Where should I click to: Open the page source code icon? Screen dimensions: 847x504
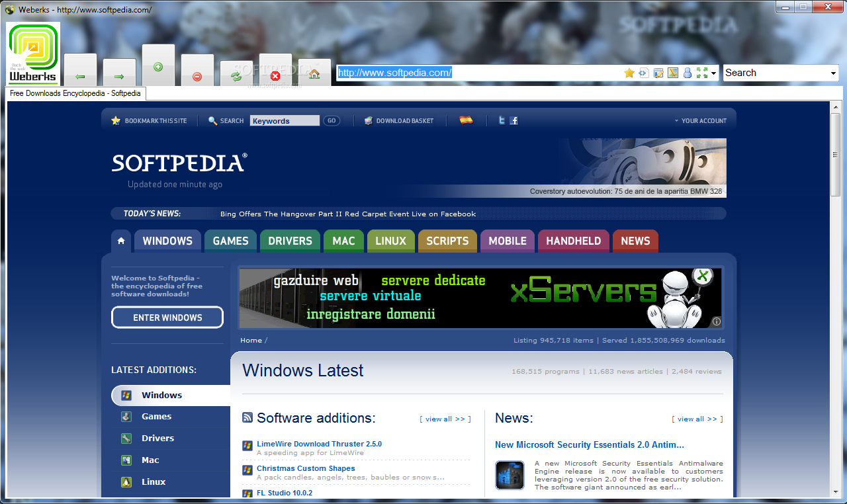[644, 73]
